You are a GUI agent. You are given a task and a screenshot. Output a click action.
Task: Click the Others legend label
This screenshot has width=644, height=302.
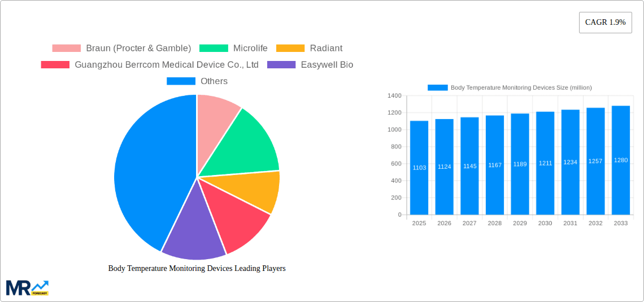tap(214, 81)
